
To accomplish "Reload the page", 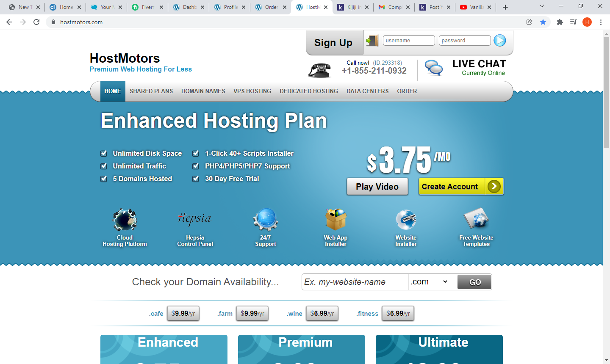I will [36, 22].
